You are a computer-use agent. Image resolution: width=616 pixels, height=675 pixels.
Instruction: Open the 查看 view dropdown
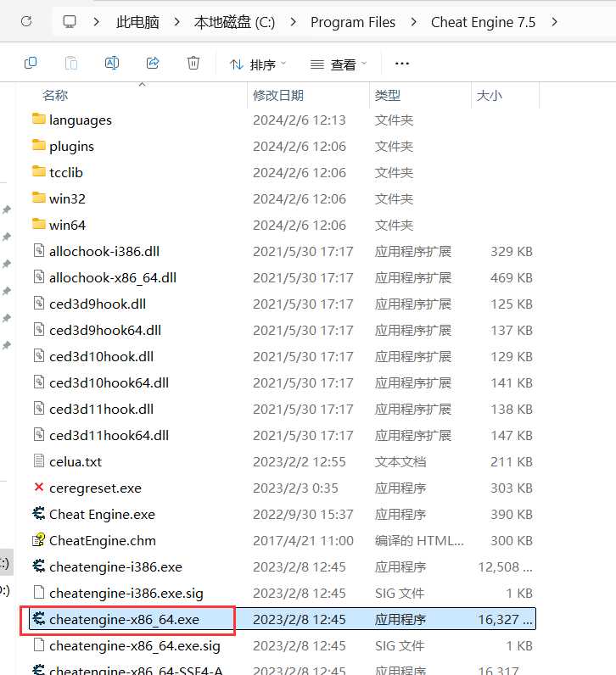click(339, 64)
